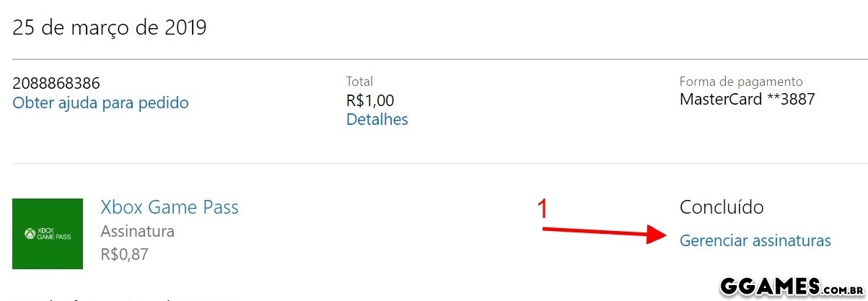Open the Xbox Game Pass title link

point(170,208)
